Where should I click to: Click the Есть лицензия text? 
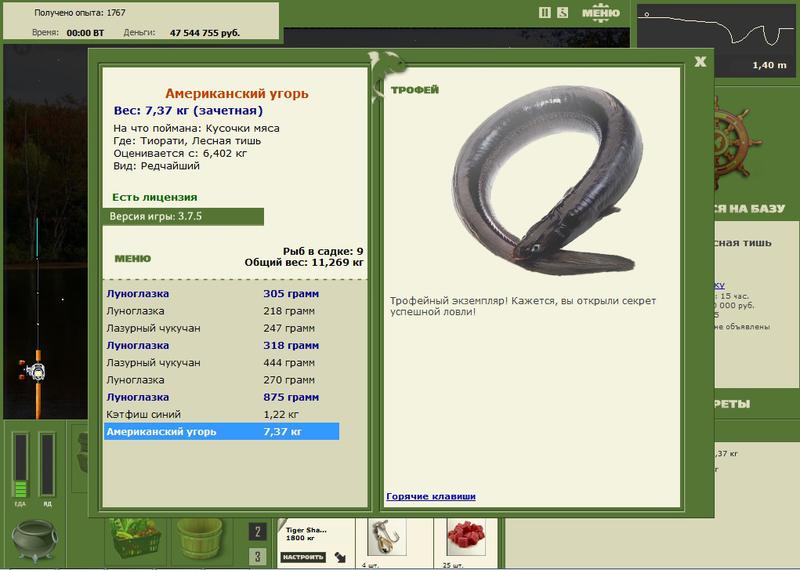155,197
